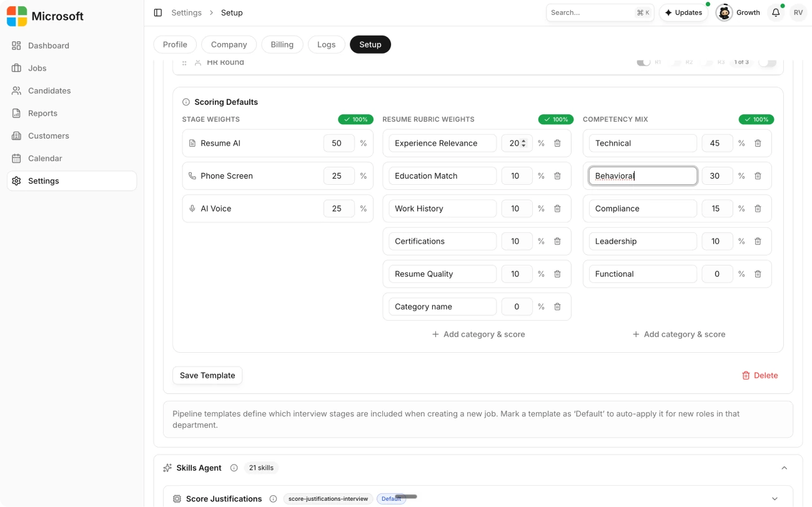Viewport: 812px width, 507px height.
Task: Click Compliance name field
Action: [x=643, y=209]
